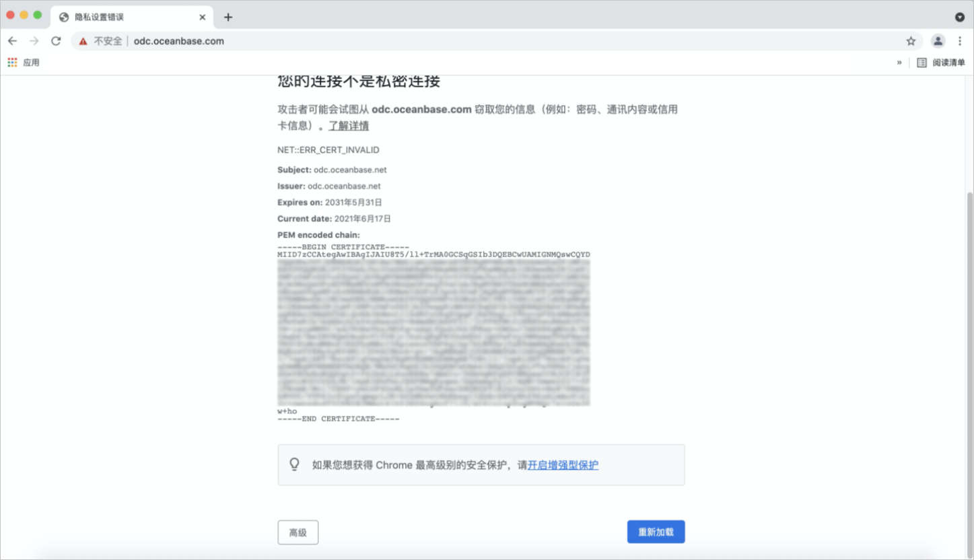
Task: Open the apps grid shortcut in bookmarks bar
Action: [13, 63]
